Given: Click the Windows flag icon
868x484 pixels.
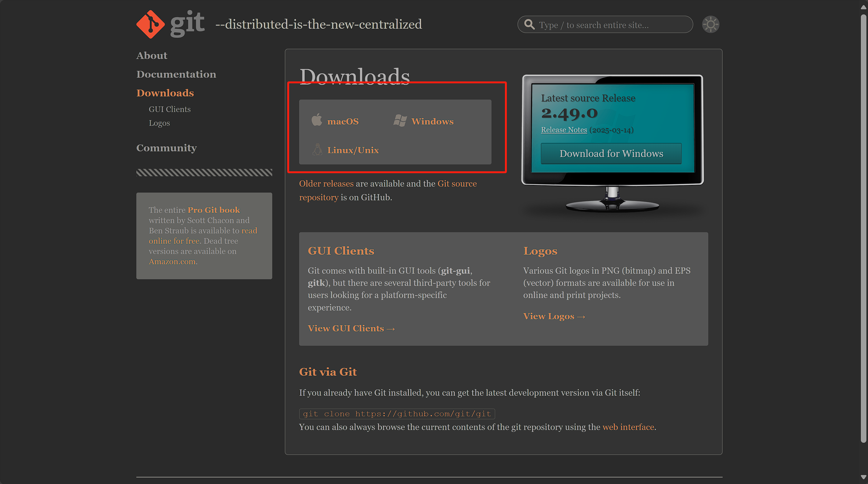Looking at the screenshot, I should pos(400,121).
